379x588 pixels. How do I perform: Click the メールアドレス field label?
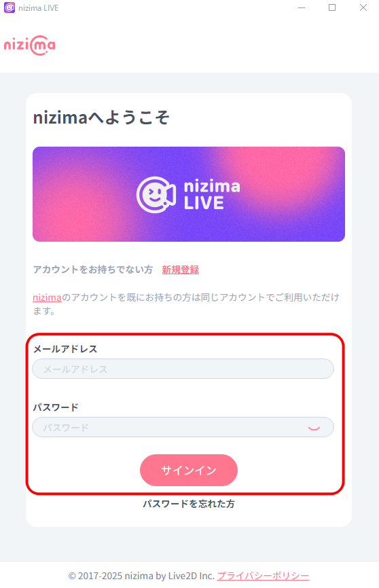[x=65, y=349]
